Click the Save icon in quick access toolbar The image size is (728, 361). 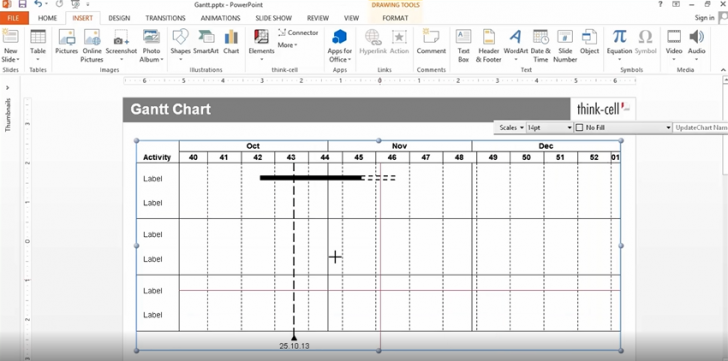point(22,4)
